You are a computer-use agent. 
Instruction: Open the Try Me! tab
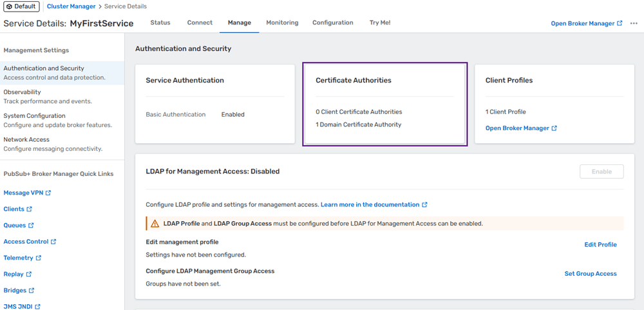click(380, 23)
